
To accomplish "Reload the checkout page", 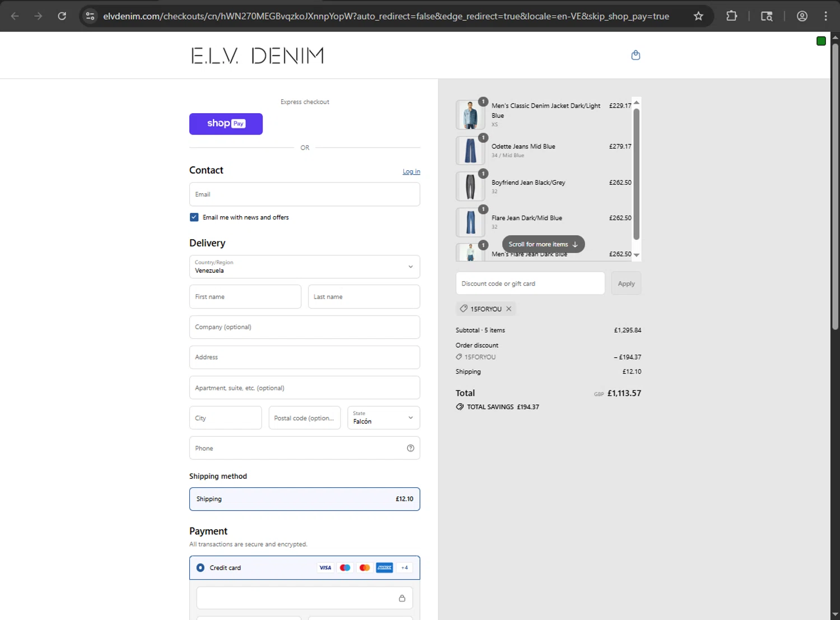I will [x=62, y=16].
